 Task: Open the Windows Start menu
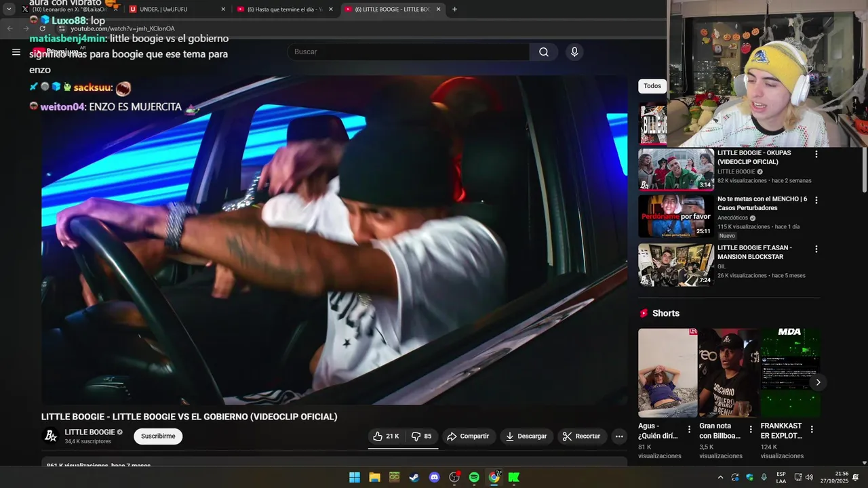(x=355, y=477)
